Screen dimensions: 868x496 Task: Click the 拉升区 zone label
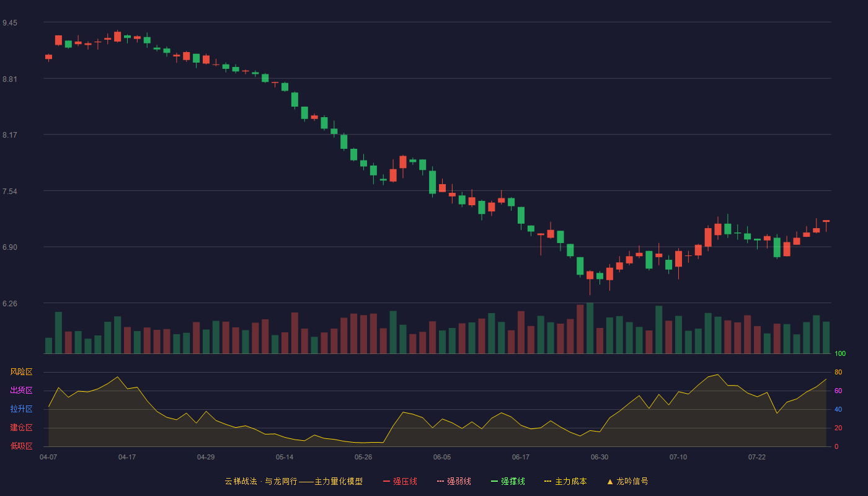22,409
